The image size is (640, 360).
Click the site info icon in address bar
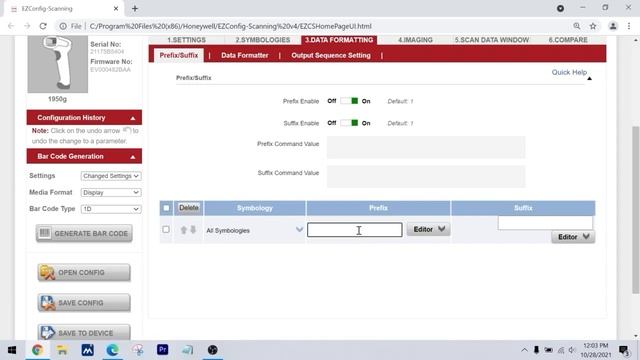click(63, 26)
